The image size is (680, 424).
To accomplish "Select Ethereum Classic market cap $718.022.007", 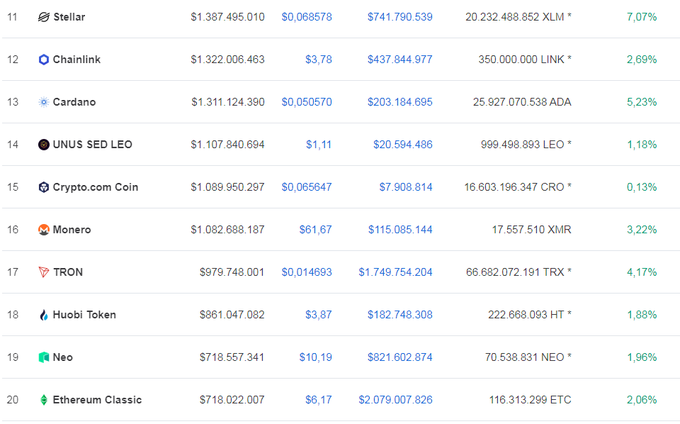I will (x=232, y=400).
